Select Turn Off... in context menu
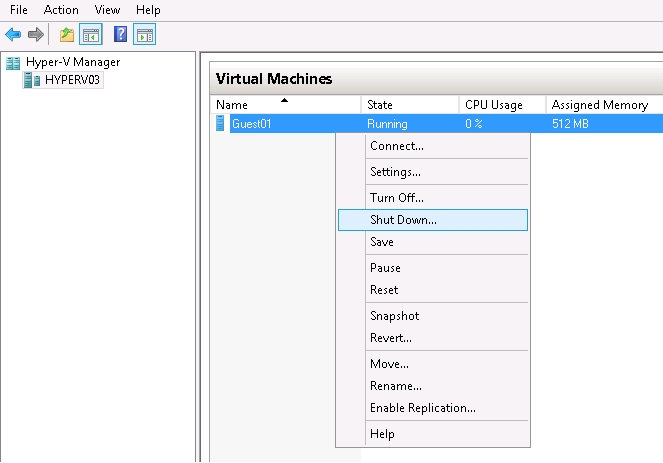 [x=433, y=198]
